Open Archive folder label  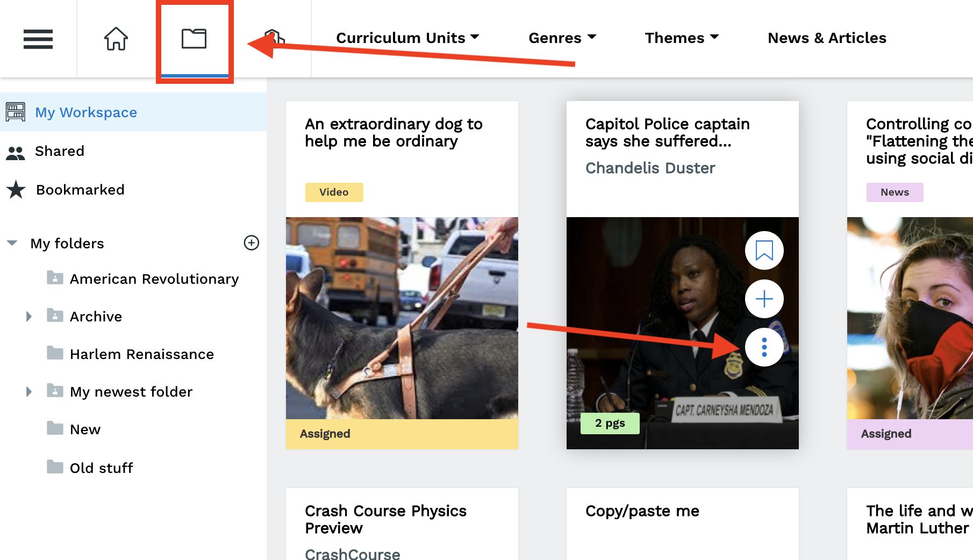(96, 317)
